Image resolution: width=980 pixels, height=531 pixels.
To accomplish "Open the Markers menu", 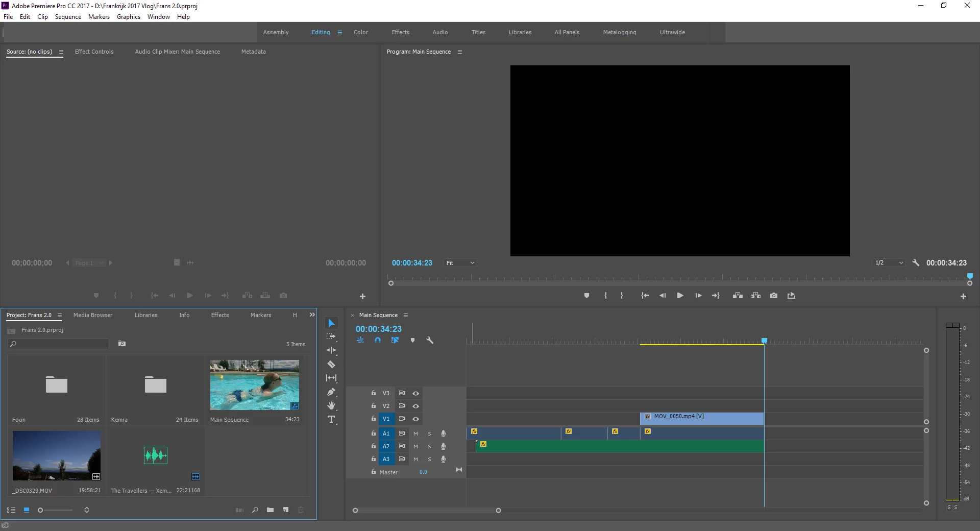I will click(99, 17).
